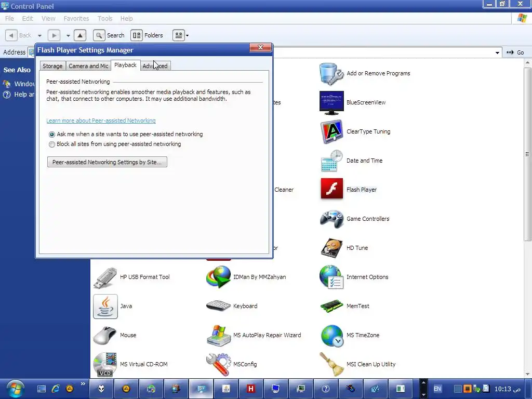The image size is (532, 399).
Task: Open MS TimeZone
Action: [350, 335]
